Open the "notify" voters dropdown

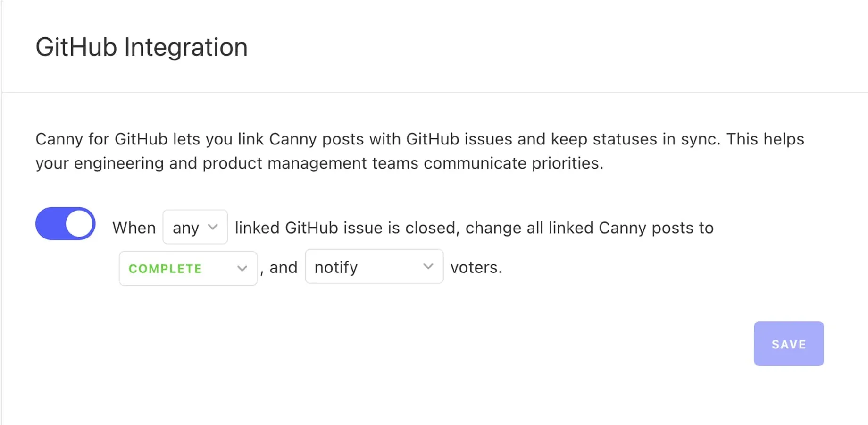(x=374, y=267)
